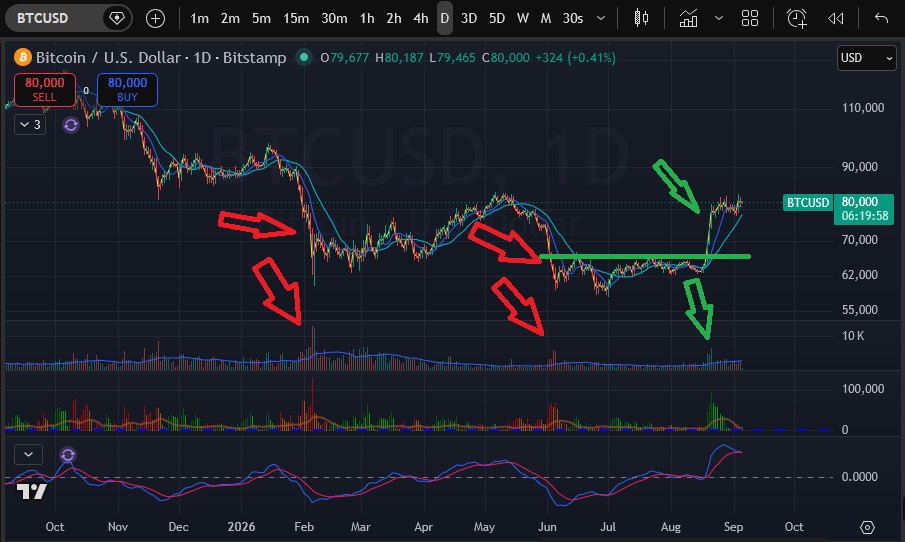Click the 80,000 BUY button

(127, 89)
